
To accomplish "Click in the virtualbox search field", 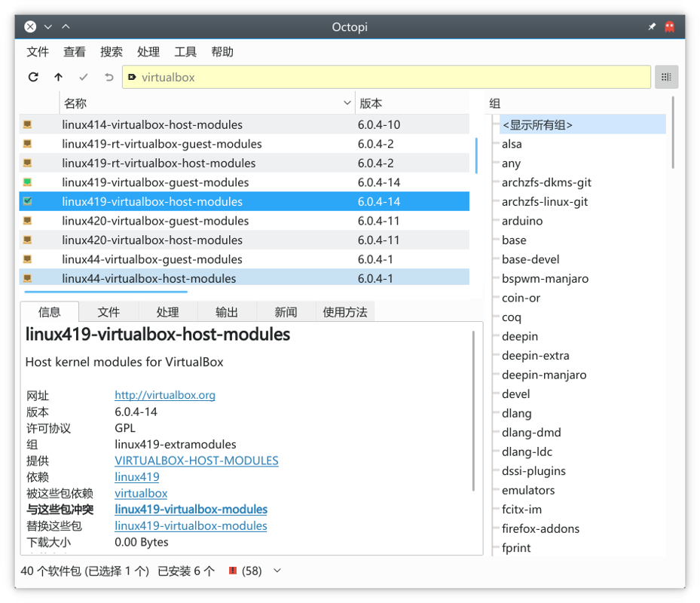I will 386,77.
